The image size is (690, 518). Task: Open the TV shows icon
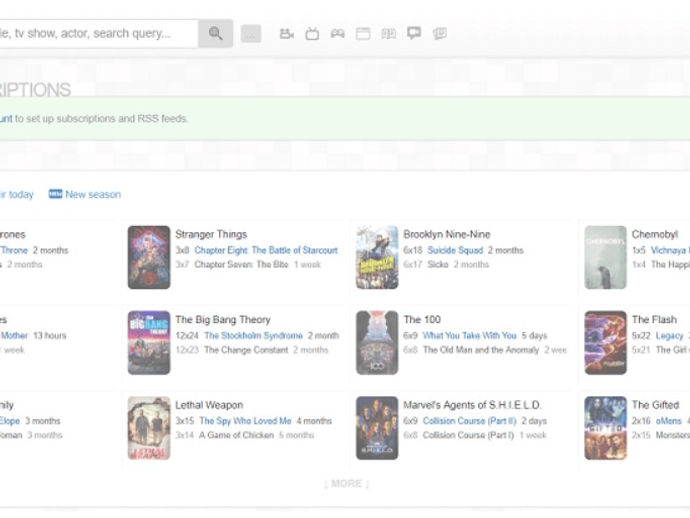click(x=312, y=33)
